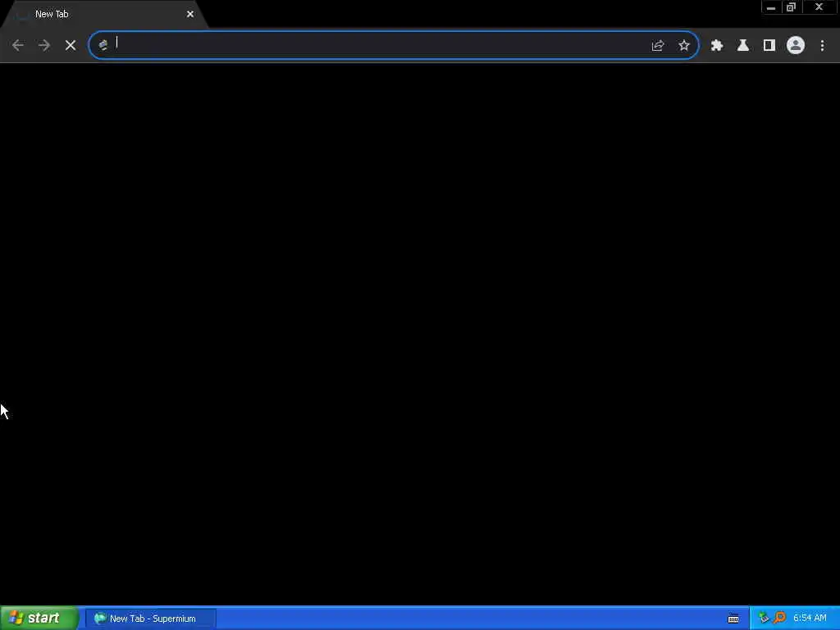Close the New Tab tab
Viewport: 840px width, 630px height.
(190, 15)
